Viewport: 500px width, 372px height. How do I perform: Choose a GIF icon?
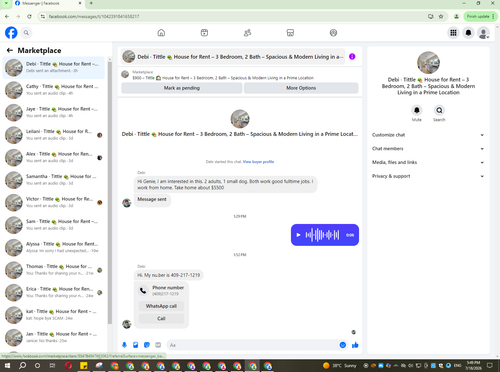[x=158, y=345]
